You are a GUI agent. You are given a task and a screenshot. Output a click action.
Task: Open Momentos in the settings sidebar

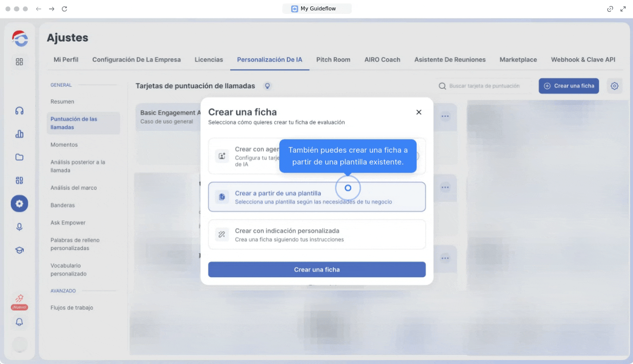click(x=64, y=145)
